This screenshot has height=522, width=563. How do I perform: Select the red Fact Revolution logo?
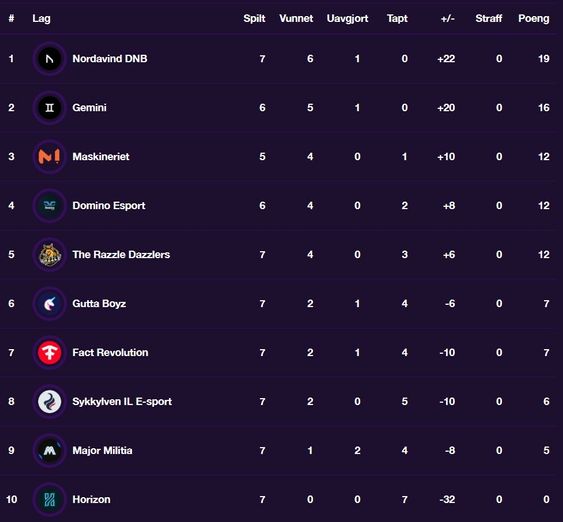(50, 353)
